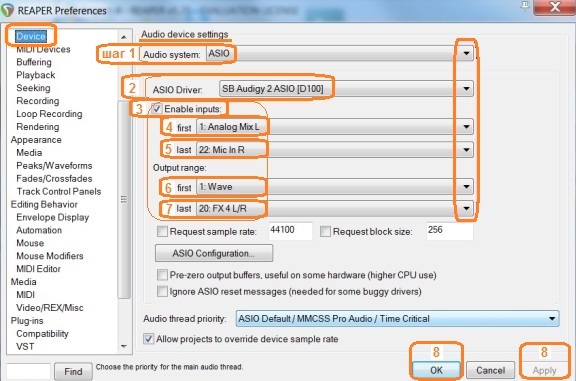Enable Request block size checkbox
The image size is (576, 381).
click(325, 231)
